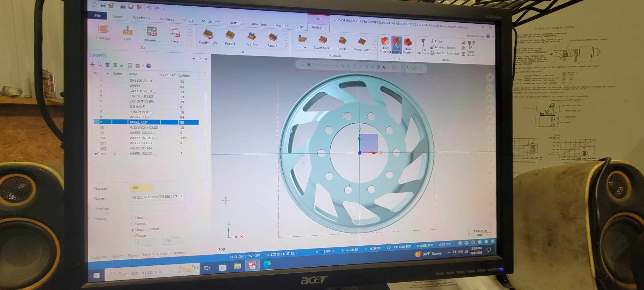Add a new level in the Levels panel
This screenshot has height=290, width=644.
coord(92,65)
